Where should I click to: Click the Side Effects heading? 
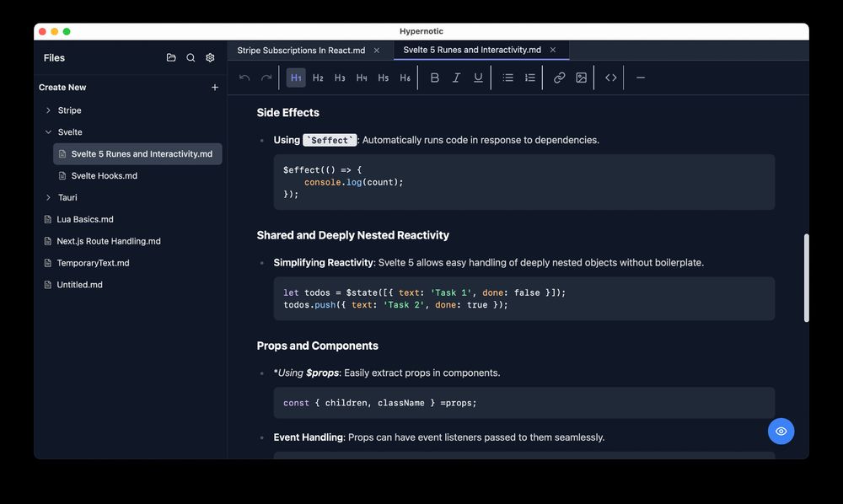click(288, 113)
